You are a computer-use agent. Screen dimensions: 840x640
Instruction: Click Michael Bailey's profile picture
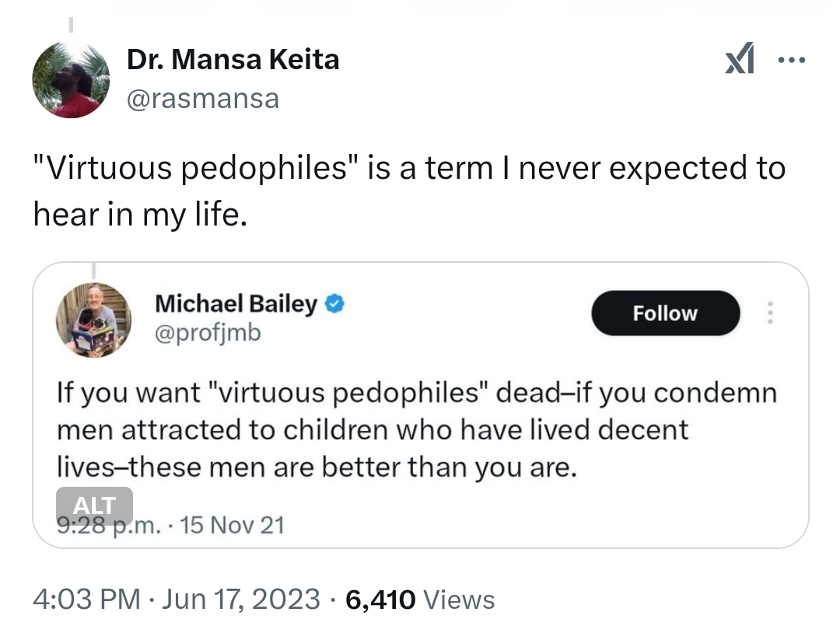(x=93, y=320)
